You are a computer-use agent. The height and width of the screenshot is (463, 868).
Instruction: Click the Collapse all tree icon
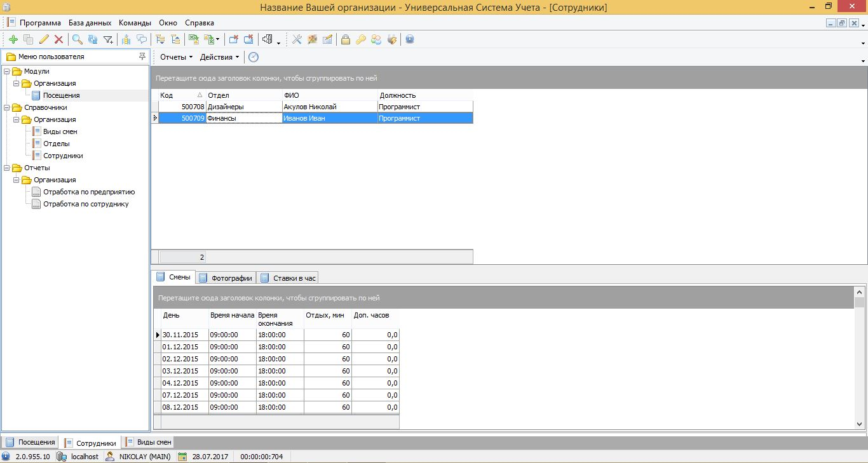point(175,39)
